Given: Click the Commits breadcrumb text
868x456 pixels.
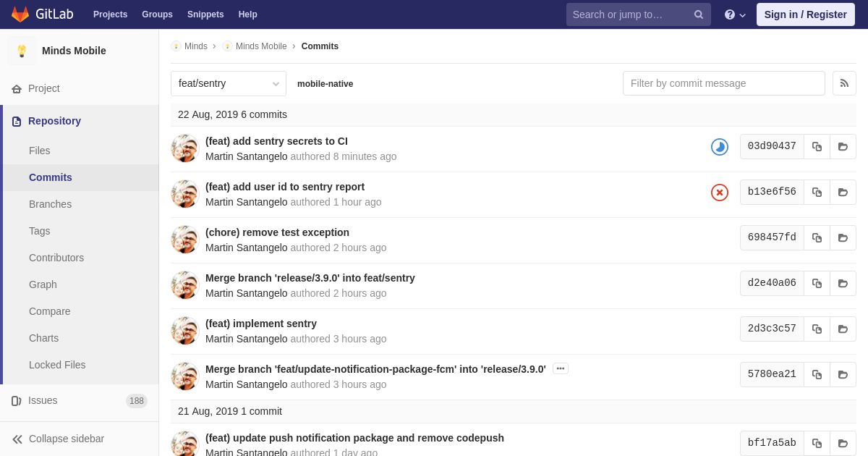Looking at the screenshot, I should 320,46.
